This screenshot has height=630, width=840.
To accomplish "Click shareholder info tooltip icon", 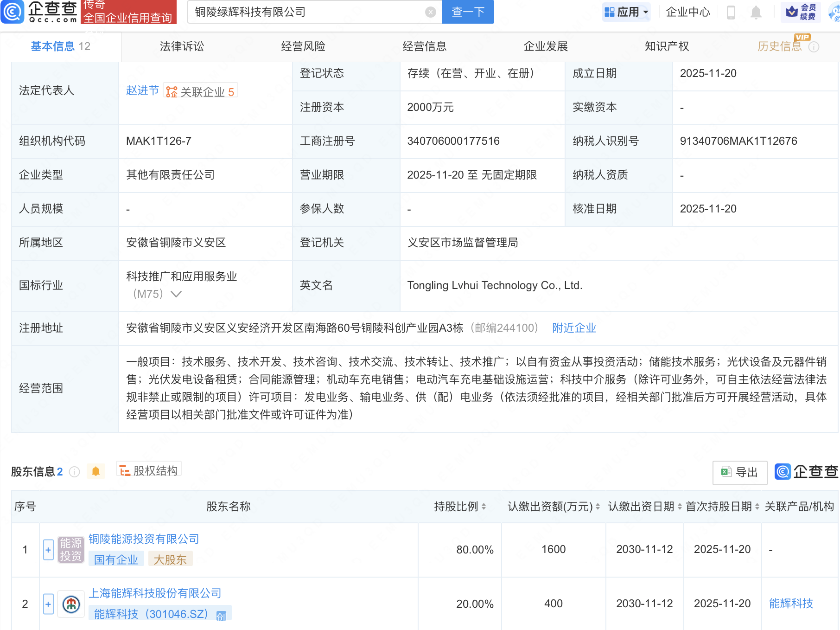I will pos(74,472).
